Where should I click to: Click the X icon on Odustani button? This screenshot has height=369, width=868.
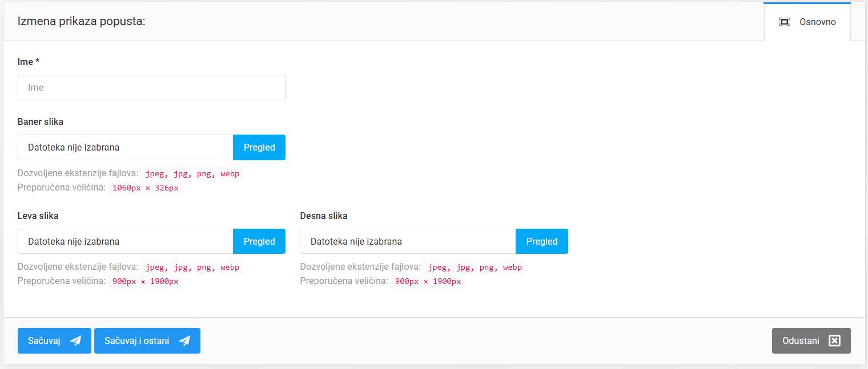click(834, 341)
